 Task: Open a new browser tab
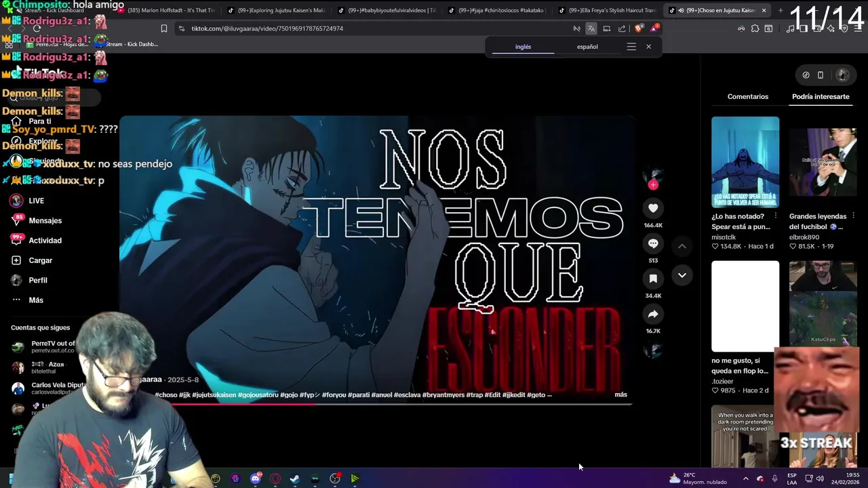click(781, 10)
